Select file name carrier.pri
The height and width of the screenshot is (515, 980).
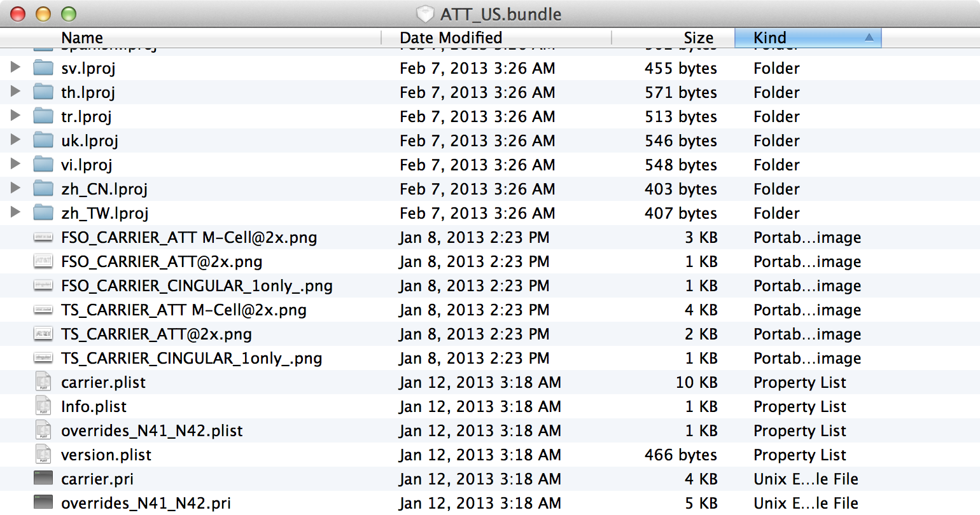pos(97,479)
